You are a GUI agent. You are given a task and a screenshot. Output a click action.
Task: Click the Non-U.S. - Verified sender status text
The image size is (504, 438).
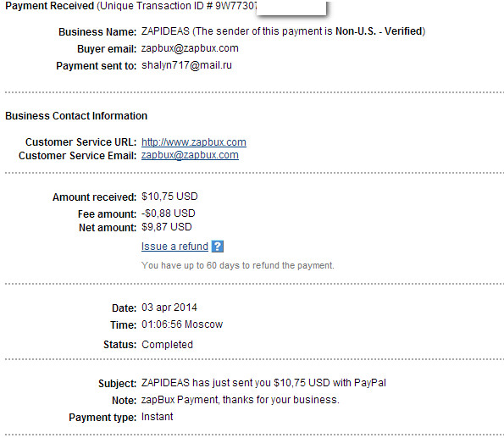tap(379, 31)
